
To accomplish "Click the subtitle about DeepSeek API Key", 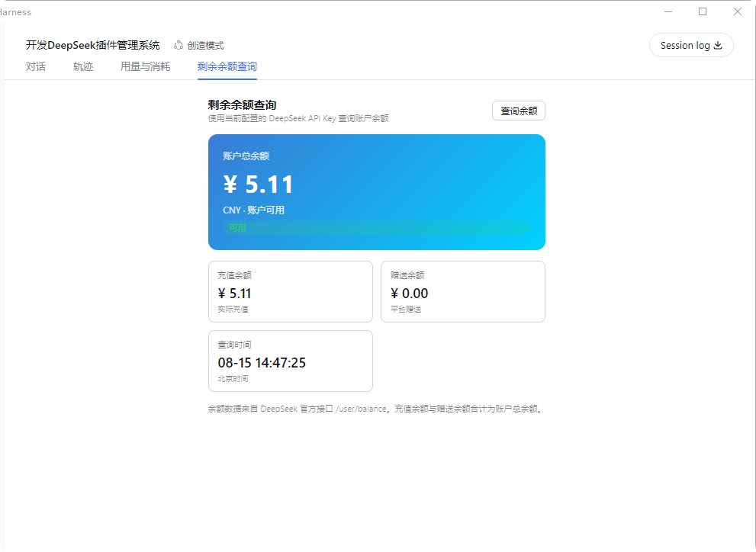I will pyautogui.click(x=298, y=118).
